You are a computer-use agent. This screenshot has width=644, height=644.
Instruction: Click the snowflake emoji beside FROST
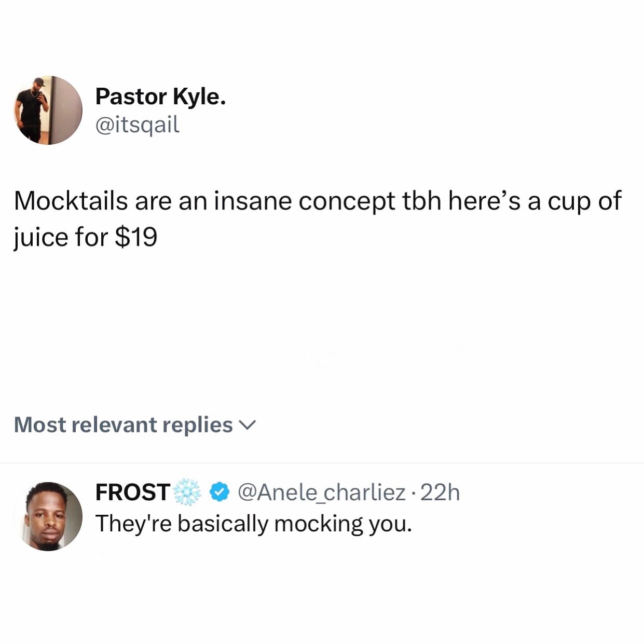[x=187, y=492]
